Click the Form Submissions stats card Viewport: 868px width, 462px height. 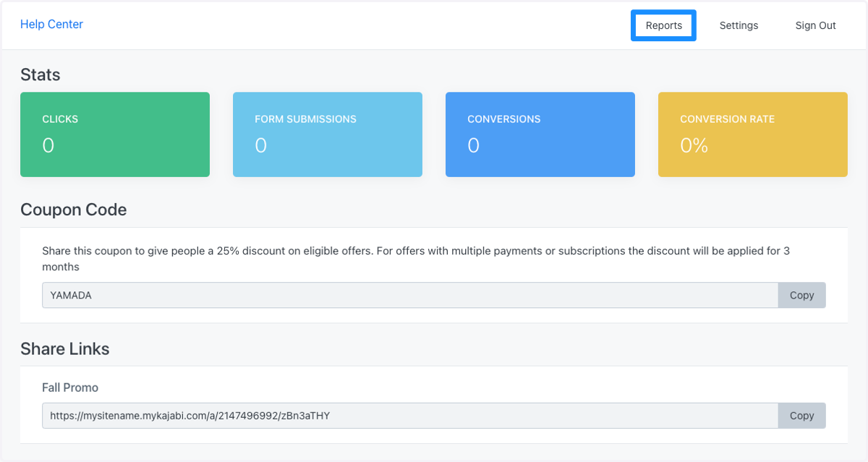pyautogui.click(x=328, y=134)
